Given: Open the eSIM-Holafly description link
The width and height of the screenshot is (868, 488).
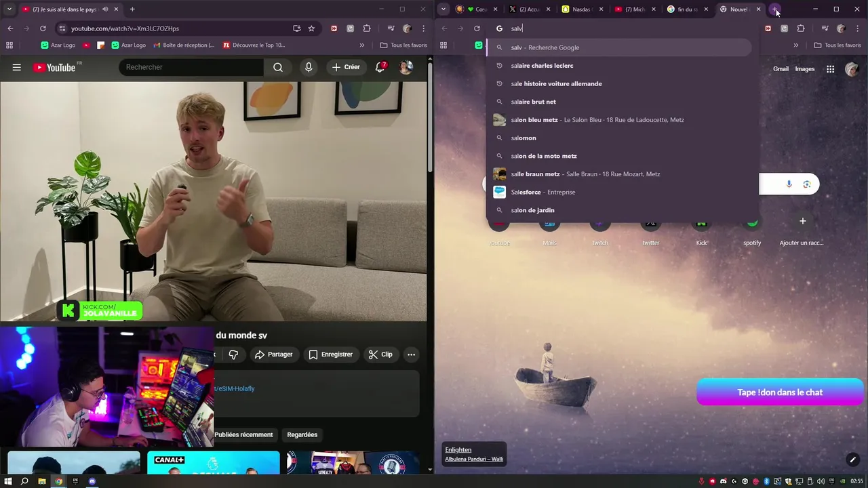Looking at the screenshot, I should point(235,388).
